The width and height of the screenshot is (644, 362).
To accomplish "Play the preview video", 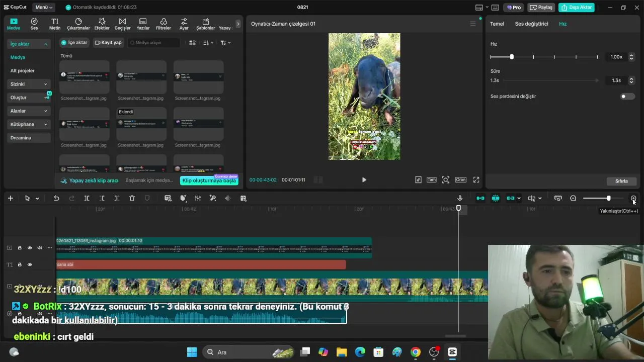I will coord(364,179).
